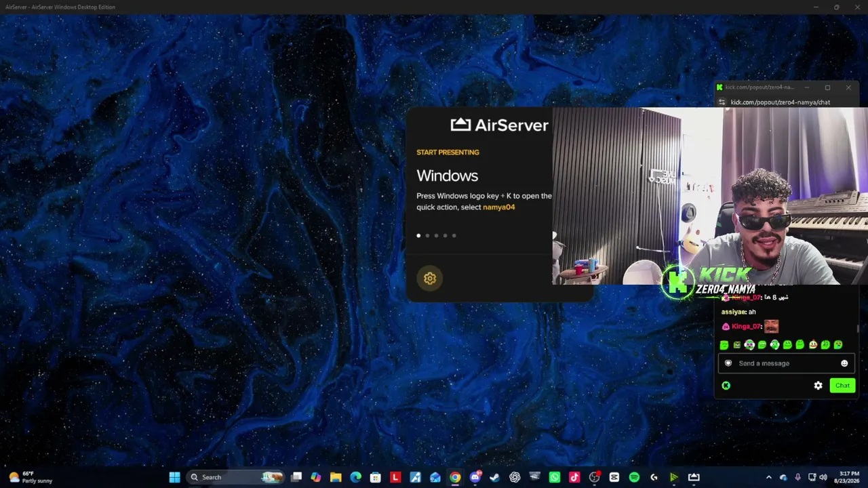
Task: Open Spotify from the taskbar
Action: [x=634, y=477]
